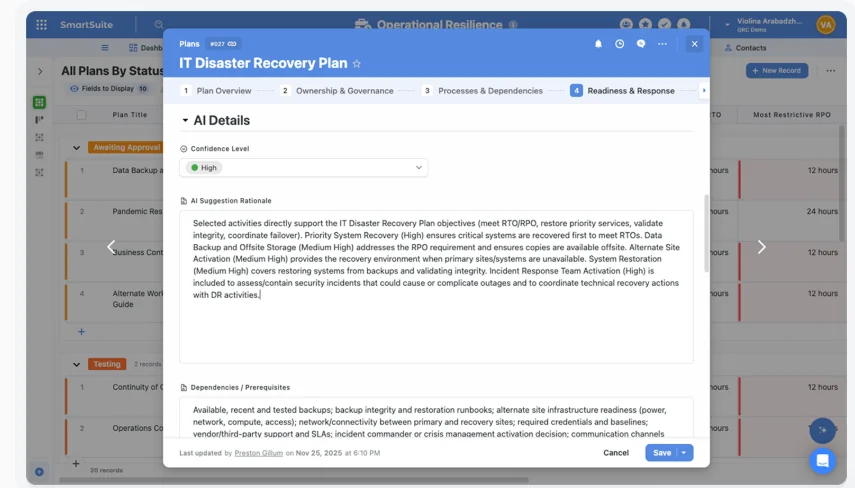This screenshot has height=488, width=855.
Task: Collapse the AI Details section
Action: 185,121
